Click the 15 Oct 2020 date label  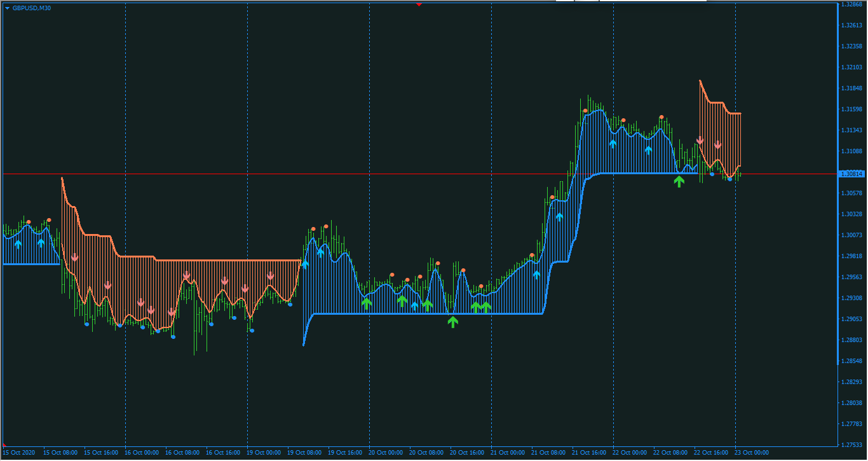[x=18, y=453]
